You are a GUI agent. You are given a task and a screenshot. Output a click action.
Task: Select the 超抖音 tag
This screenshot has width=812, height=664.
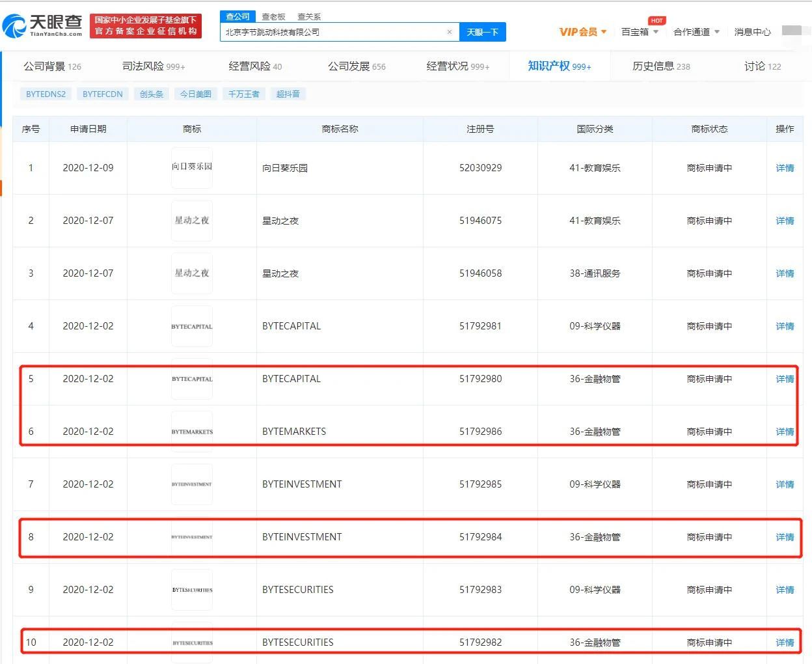288,94
